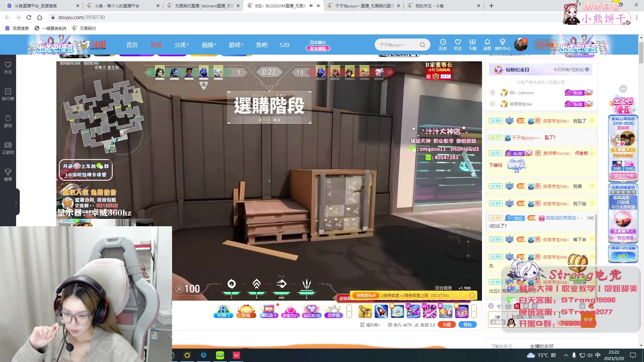Viewport: 644px width, 362px height.
Task: Expand the 游戏 dropdown in top nav
Action: click(236, 45)
